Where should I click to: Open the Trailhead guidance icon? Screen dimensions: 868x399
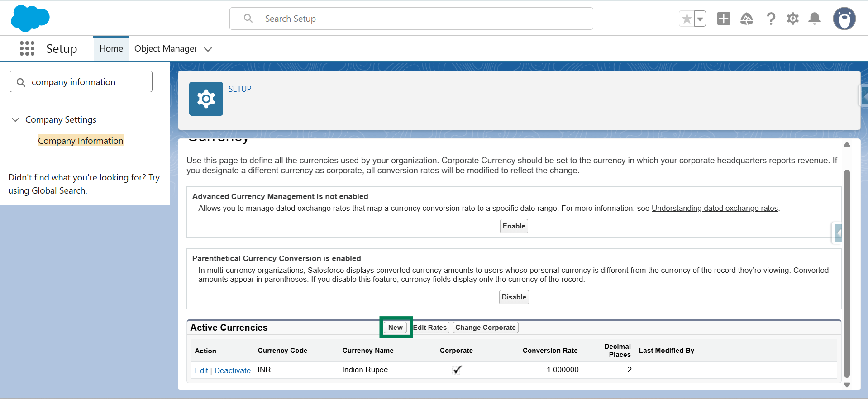pyautogui.click(x=746, y=19)
